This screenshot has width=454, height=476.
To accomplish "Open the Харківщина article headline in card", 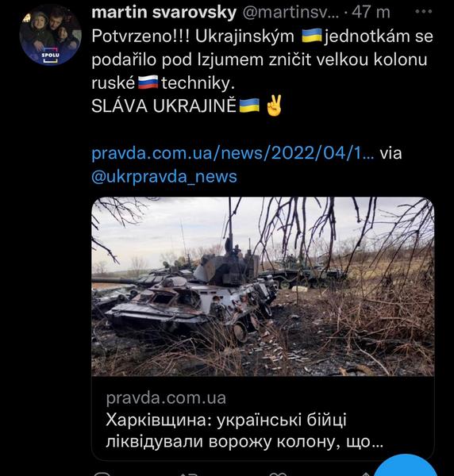I will tap(244, 431).
